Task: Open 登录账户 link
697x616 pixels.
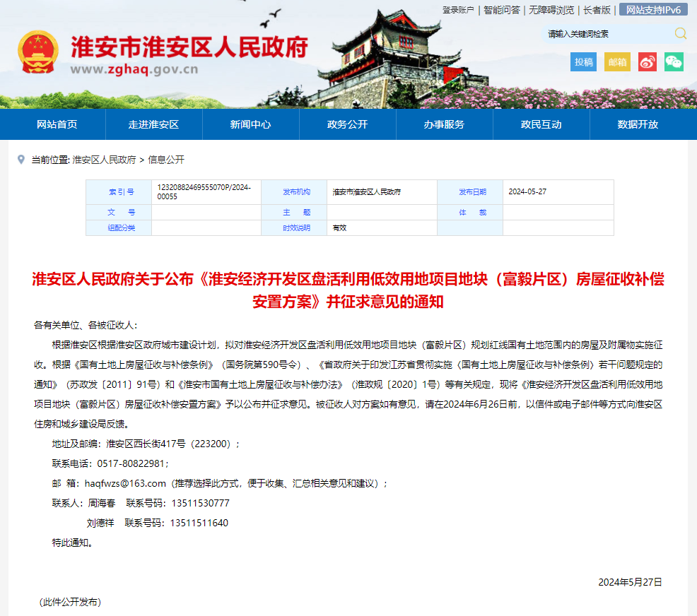Action: pos(458,10)
